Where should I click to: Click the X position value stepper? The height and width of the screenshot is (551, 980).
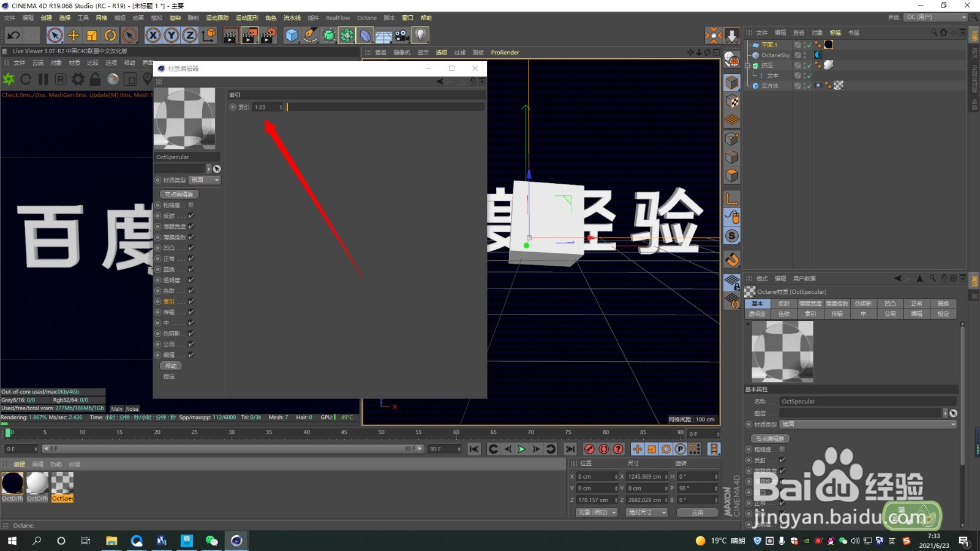point(616,476)
